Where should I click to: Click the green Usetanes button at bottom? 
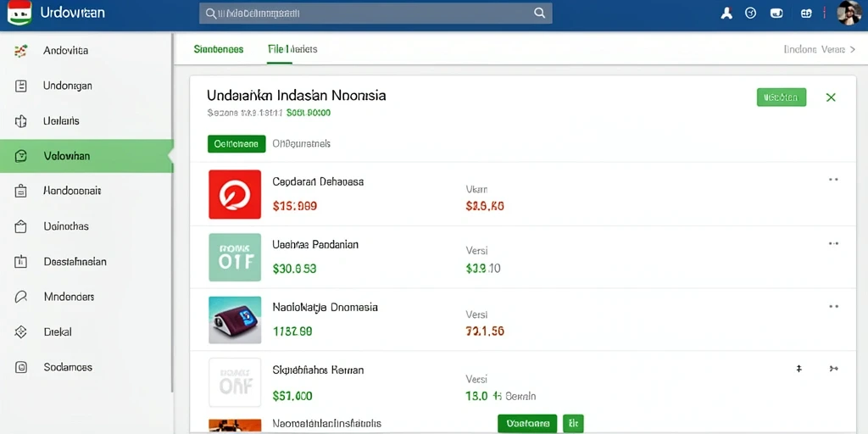[x=527, y=424]
